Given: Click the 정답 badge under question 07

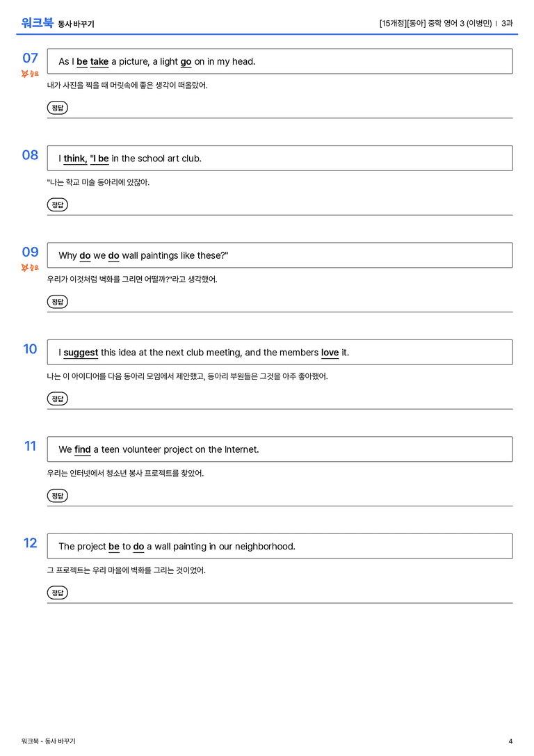Looking at the screenshot, I should point(57,108).
